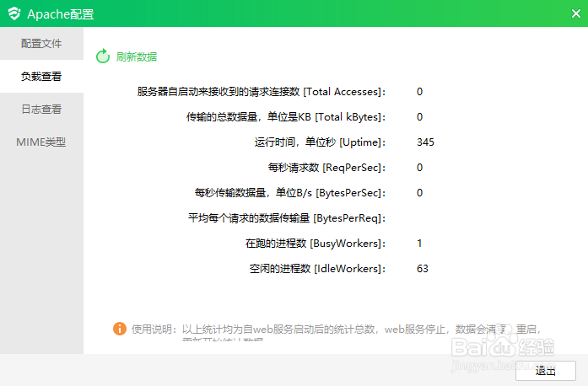
Task: Click the IdleWorkers value 63
Action: click(x=423, y=269)
